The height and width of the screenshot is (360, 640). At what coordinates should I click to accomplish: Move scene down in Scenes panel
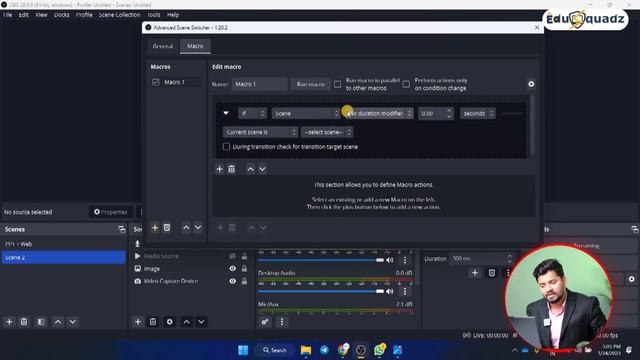click(x=73, y=322)
